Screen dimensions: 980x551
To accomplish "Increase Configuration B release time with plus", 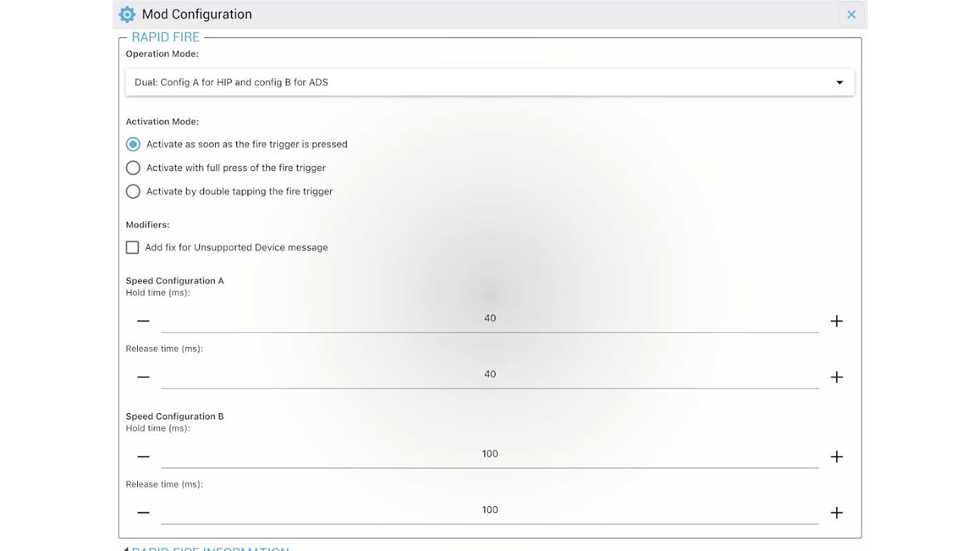I will [837, 512].
